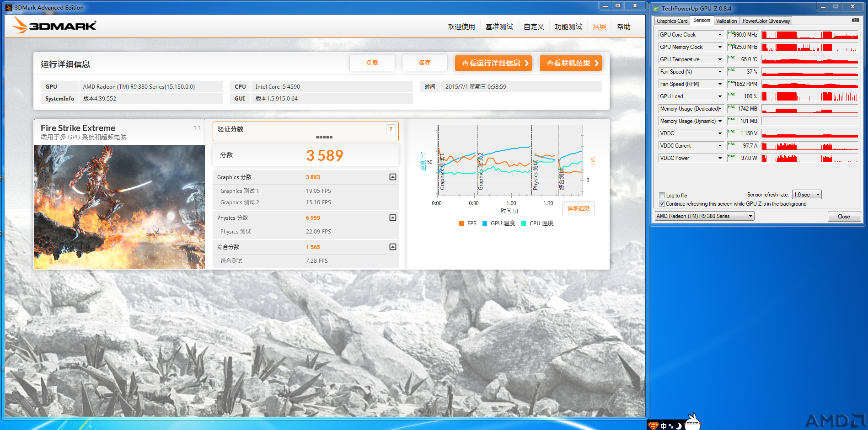This screenshot has width=868, height=430.
Task: Click the 详细信息 button under the chart
Action: pyautogui.click(x=579, y=208)
